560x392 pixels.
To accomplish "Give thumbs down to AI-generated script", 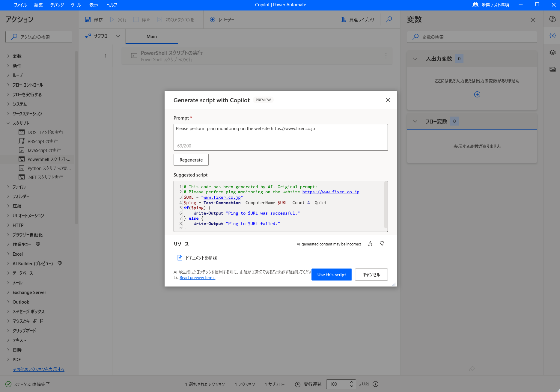I will click(x=382, y=244).
